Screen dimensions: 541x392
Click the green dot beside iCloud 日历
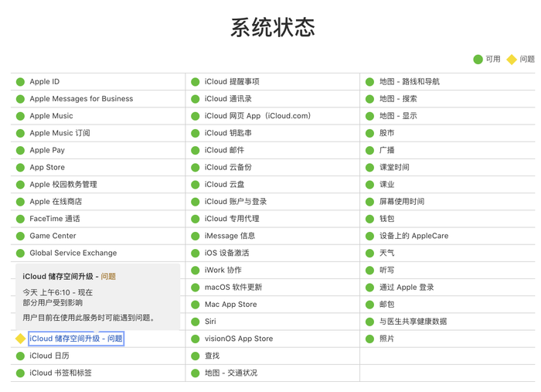click(x=20, y=356)
